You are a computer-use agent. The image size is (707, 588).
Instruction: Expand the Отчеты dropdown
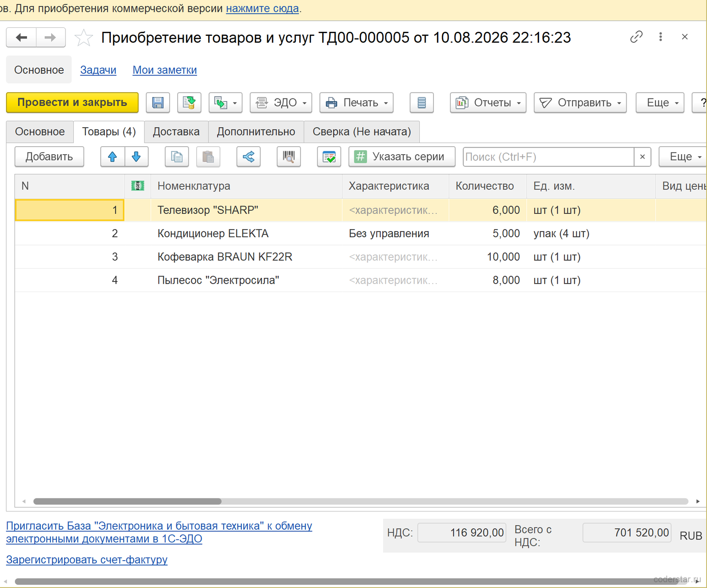pyautogui.click(x=488, y=102)
